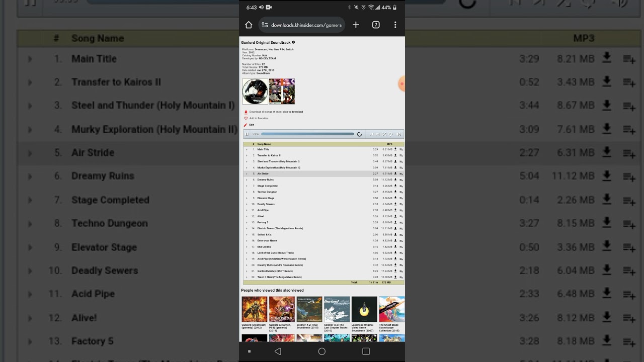The height and width of the screenshot is (362, 644).
Task: Open the browser three-dot menu
Action: coord(395,25)
